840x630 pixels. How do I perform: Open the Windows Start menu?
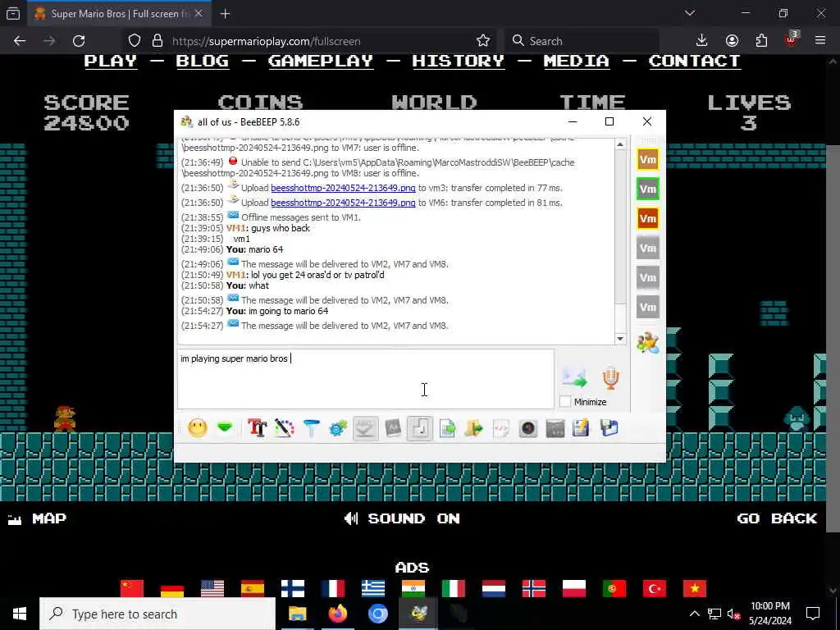click(20, 614)
